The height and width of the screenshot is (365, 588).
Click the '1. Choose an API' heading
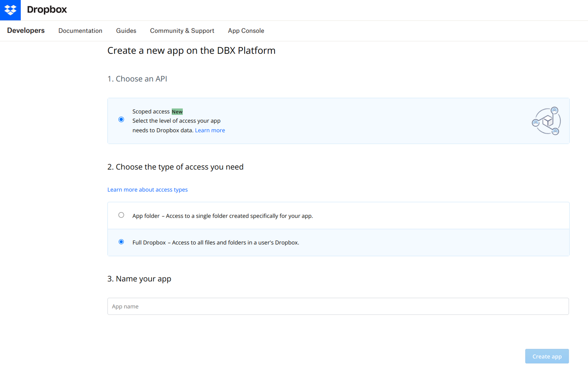[137, 79]
